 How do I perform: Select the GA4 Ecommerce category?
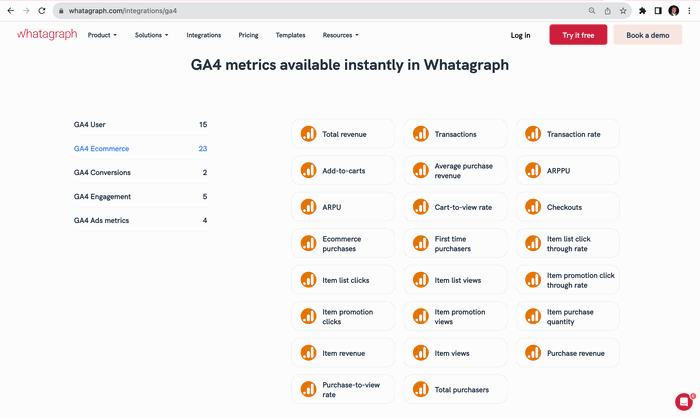pos(140,149)
